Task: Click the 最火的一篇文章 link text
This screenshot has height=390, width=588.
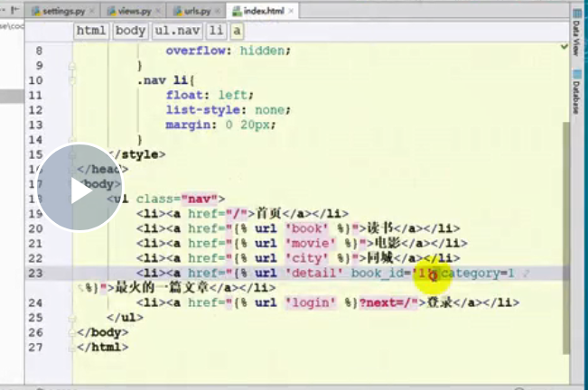Action: click(x=162, y=288)
